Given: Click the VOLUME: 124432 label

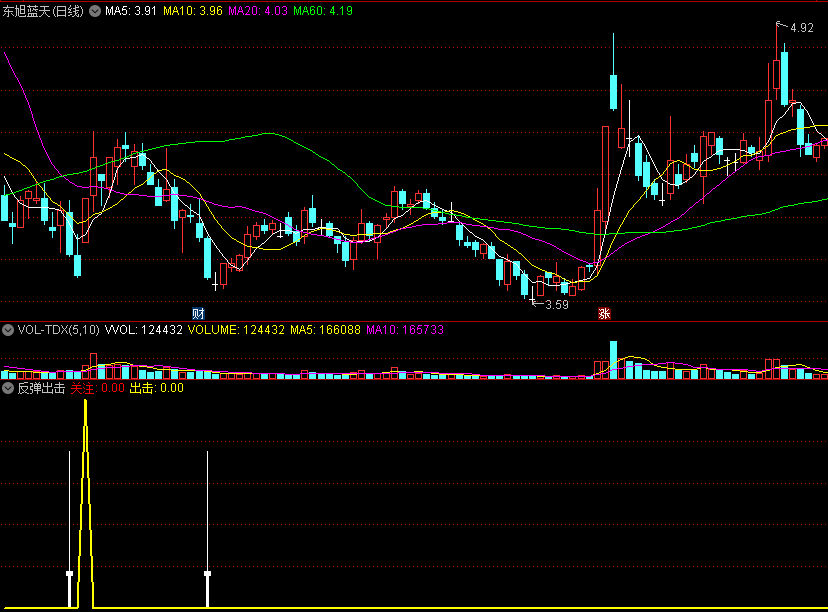Looking at the screenshot, I should pyautogui.click(x=236, y=330).
